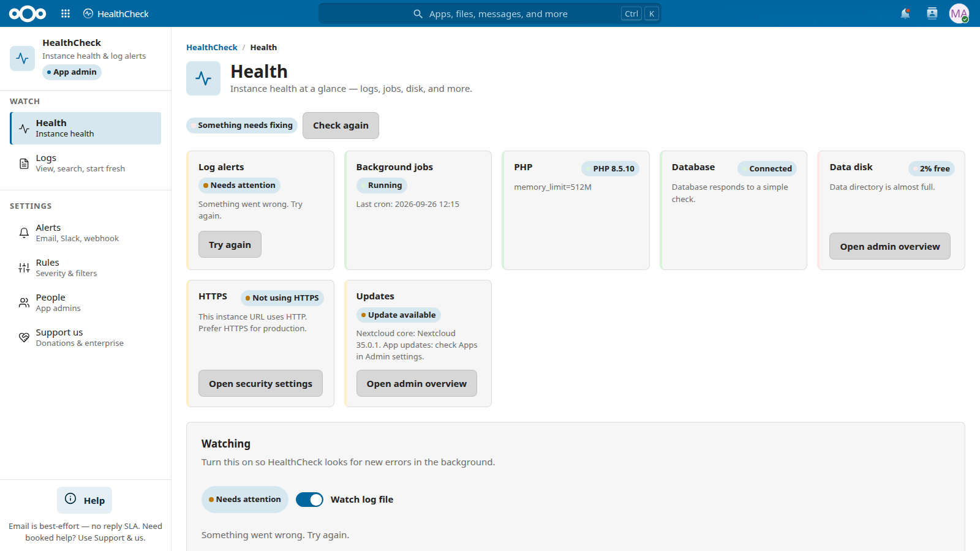Click the HealthCheck pulse icon in top bar
This screenshot has height=551, width=980.
[88, 13]
